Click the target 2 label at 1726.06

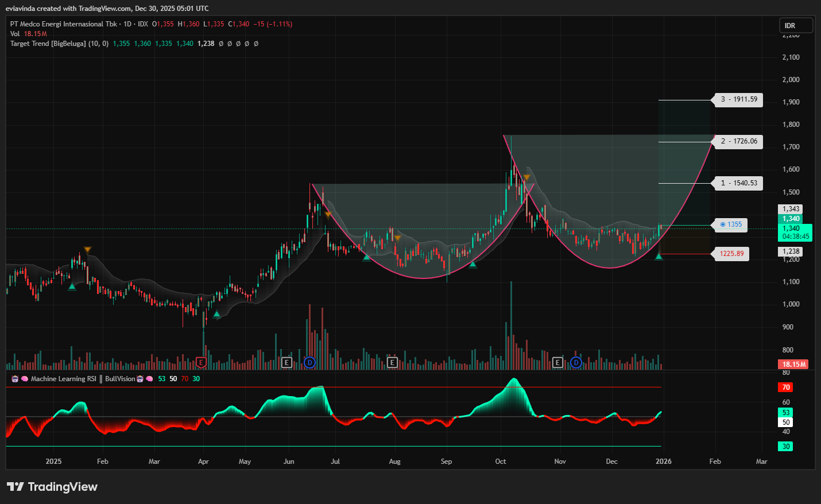click(739, 141)
